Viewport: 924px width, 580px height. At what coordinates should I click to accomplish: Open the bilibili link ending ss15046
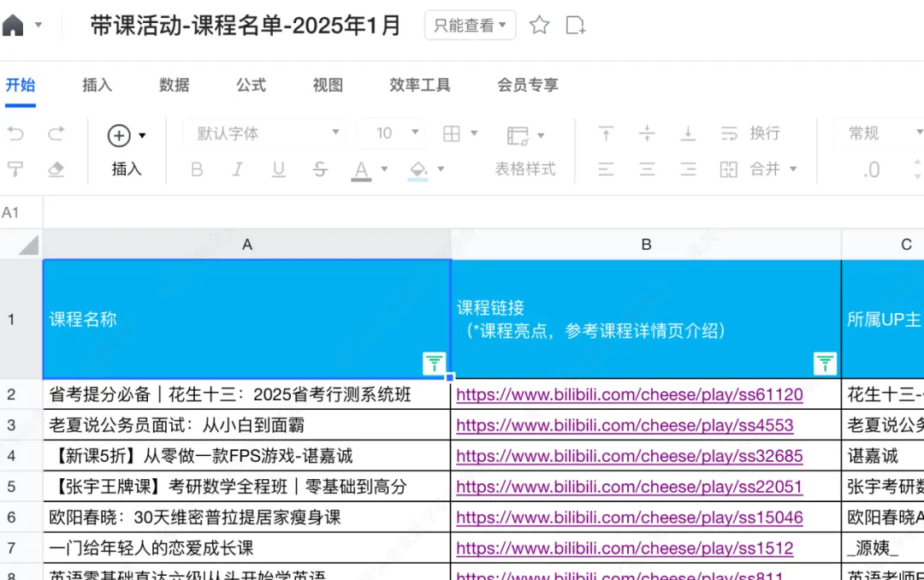pyautogui.click(x=630, y=517)
